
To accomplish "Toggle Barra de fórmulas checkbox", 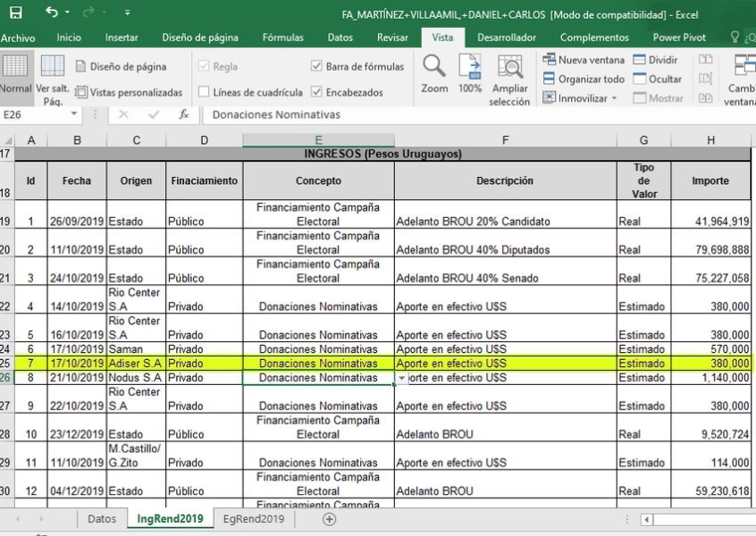I will tap(316, 66).
